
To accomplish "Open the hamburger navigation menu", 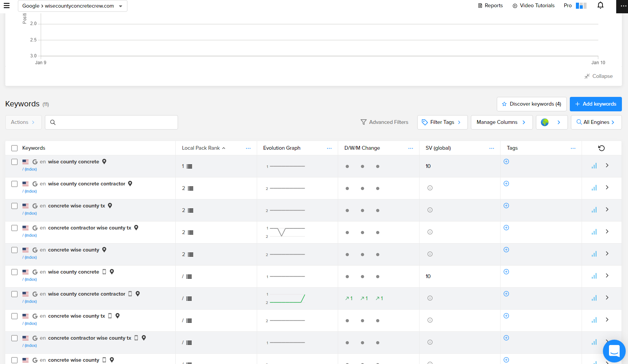I will point(6,6).
